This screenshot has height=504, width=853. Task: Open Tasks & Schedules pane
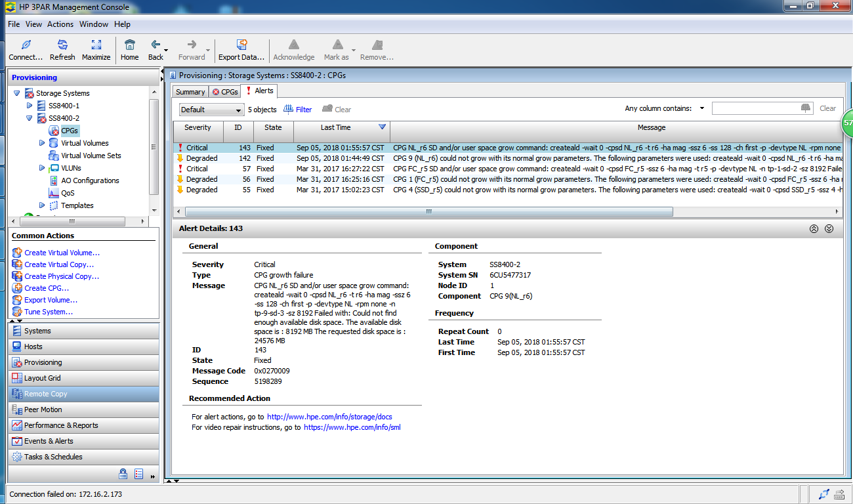coord(83,457)
